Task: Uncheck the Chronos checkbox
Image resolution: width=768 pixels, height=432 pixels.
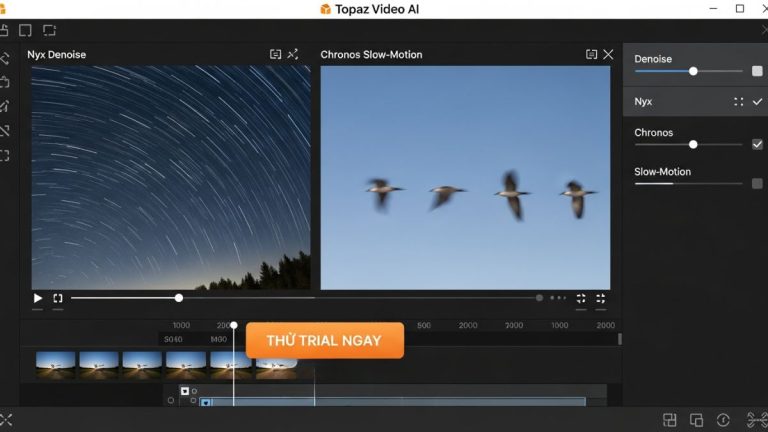Action: (x=757, y=144)
